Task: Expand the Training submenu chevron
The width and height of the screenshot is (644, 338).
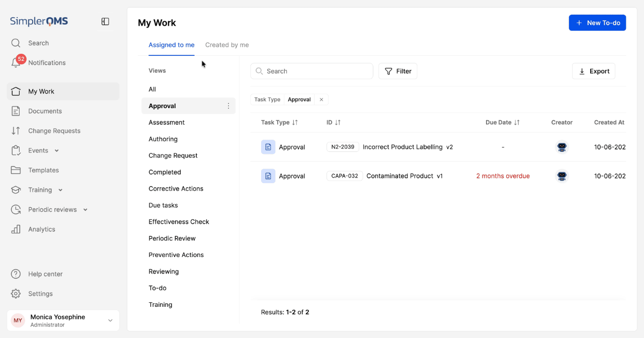Action: [60, 190]
